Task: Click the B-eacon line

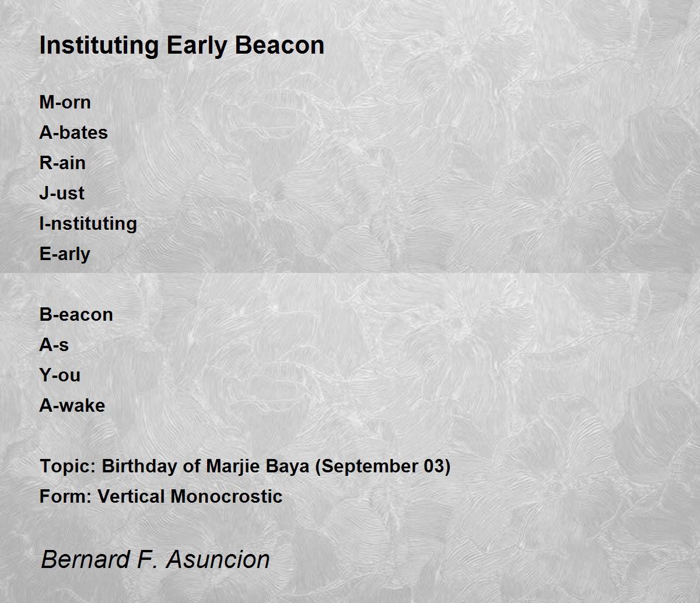Action: [x=76, y=314]
